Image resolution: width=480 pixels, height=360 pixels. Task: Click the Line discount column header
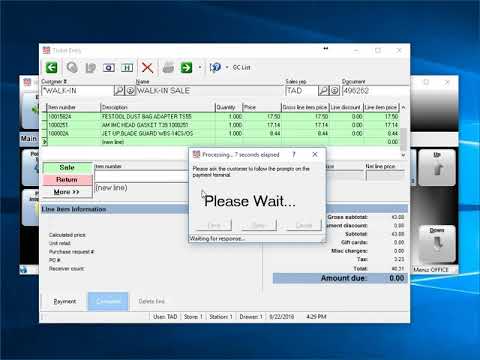(x=346, y=107)
